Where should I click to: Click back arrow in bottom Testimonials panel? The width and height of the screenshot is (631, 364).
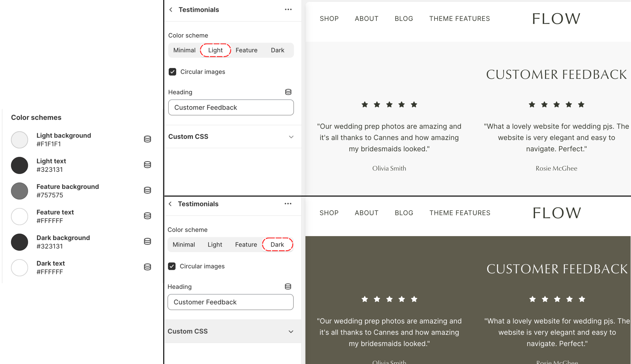(x=170, y=204)
